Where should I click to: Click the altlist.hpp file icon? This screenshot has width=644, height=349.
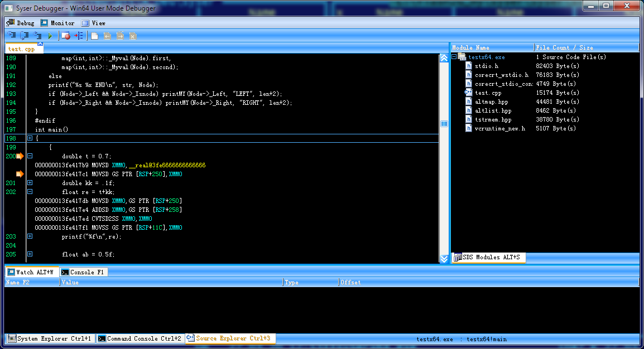(469, 110)
